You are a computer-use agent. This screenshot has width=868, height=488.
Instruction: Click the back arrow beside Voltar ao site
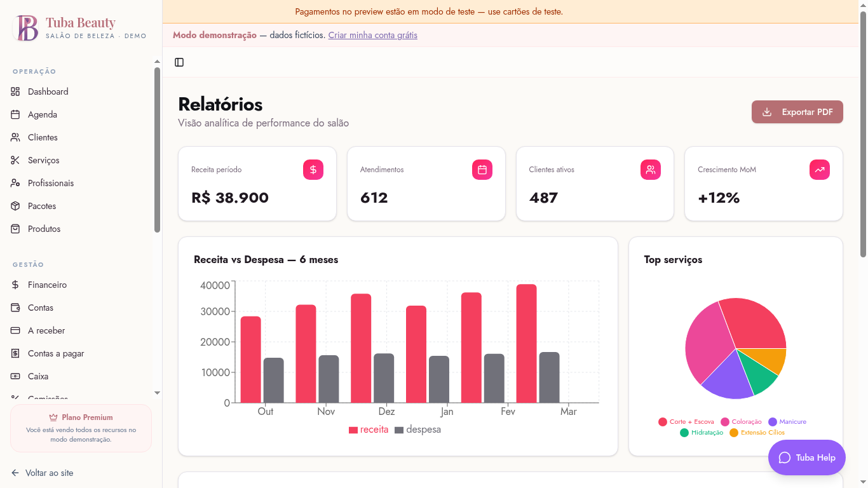[15, 473]
